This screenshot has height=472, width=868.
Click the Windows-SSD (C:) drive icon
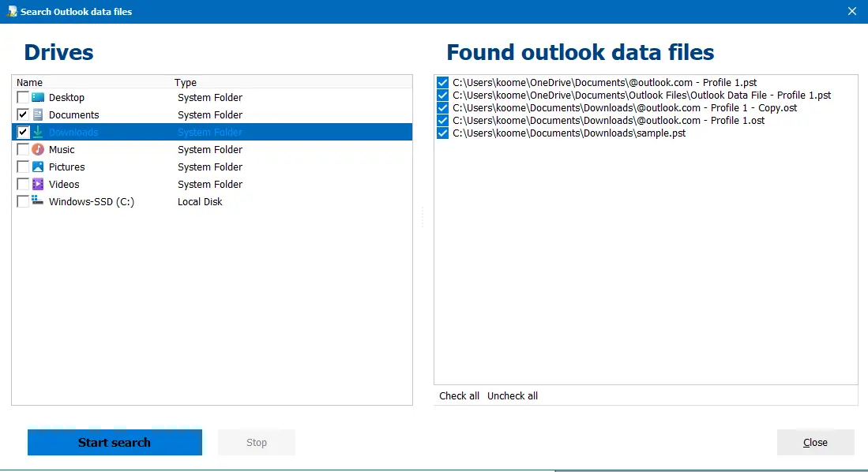(x=36, y=201)
